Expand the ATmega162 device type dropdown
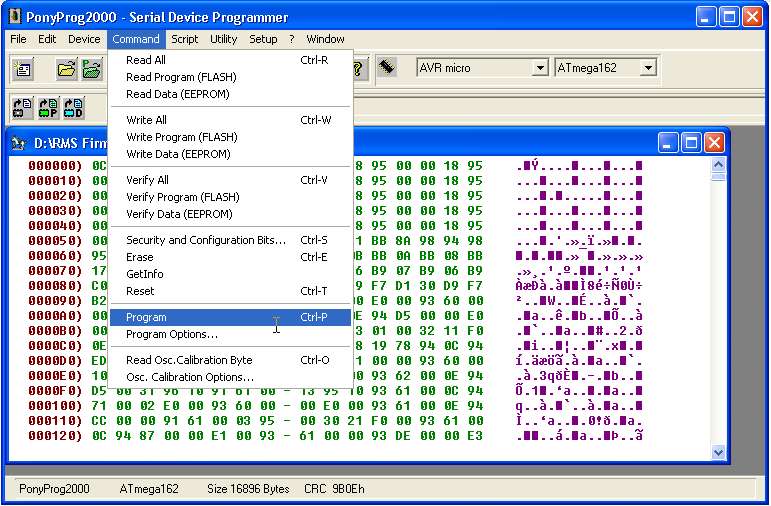Screen dimensions: 771x506 pos(648,68)
